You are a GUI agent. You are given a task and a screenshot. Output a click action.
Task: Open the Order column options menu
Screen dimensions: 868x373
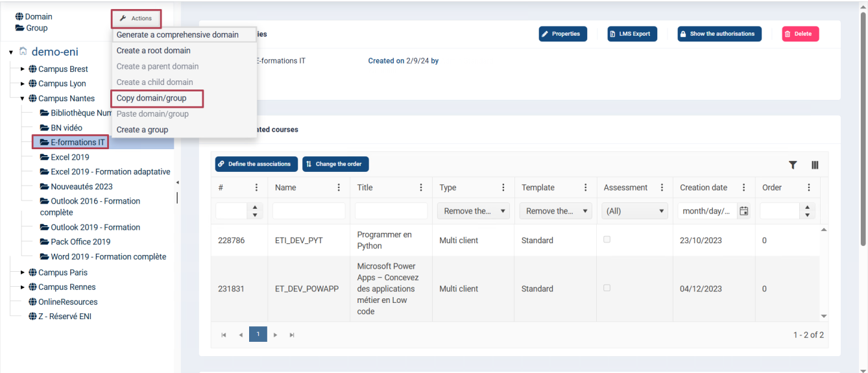(809, 187)
